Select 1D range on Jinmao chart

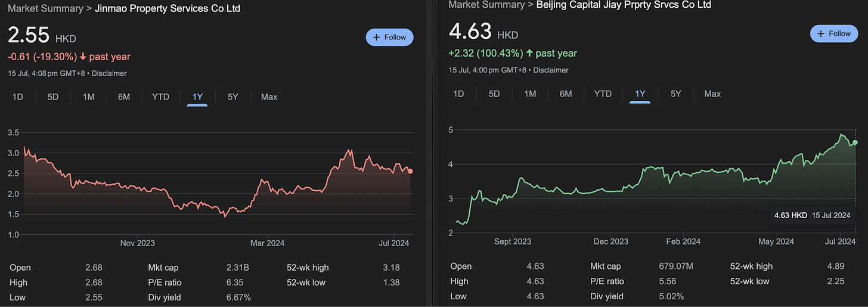(18, 97)
